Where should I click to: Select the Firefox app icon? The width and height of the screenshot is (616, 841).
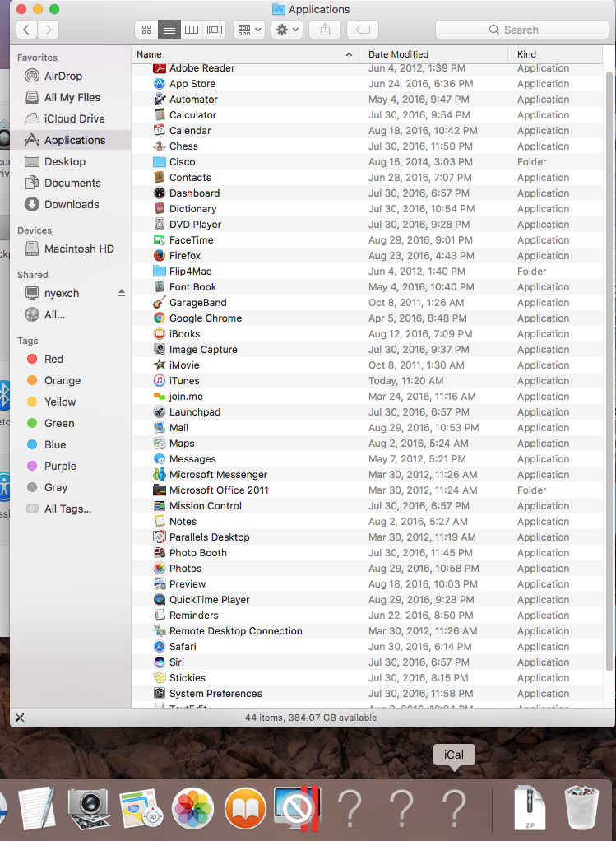tap(160, 255)
